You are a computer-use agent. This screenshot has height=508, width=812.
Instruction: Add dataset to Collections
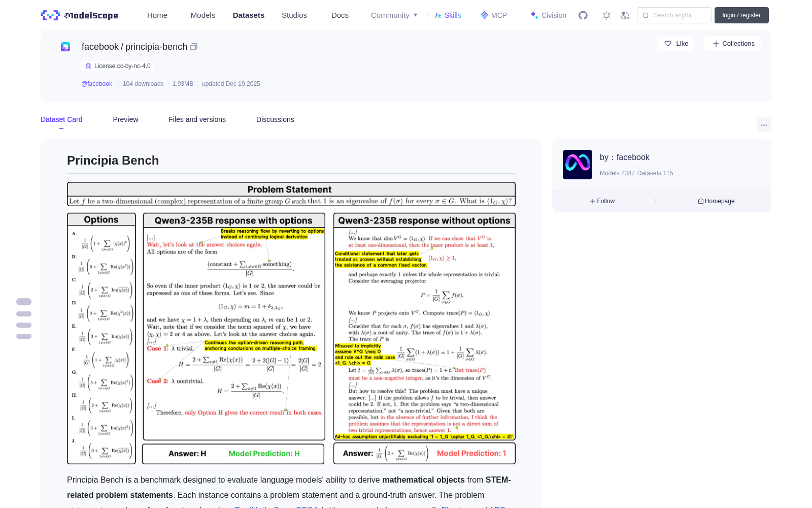click(x=733, y=44)
